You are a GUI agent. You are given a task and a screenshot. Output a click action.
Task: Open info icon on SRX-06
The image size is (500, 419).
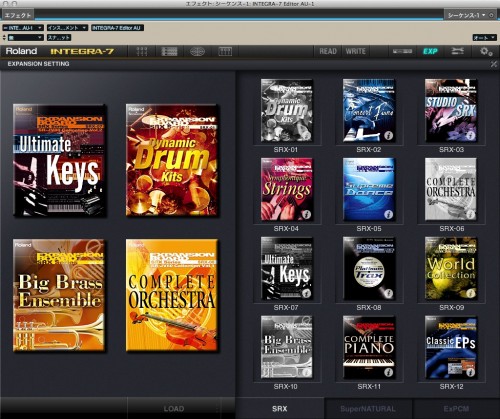tap(470, 214)
